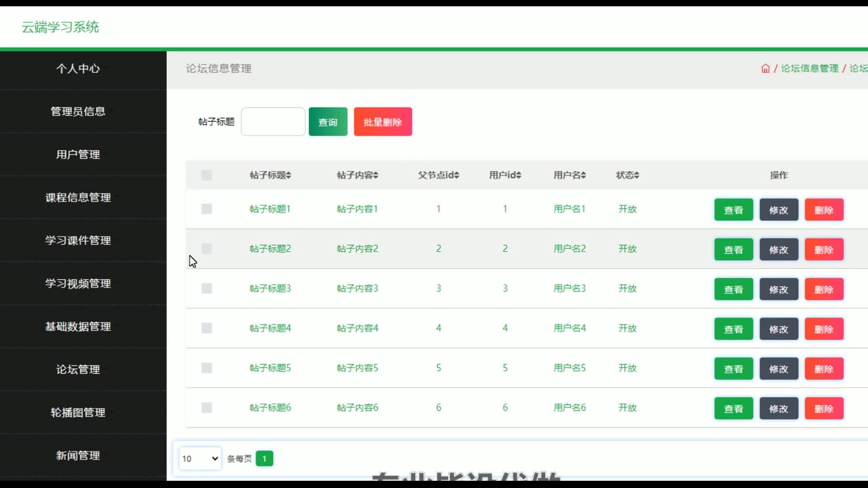Toggle the select-all header checkbox

(x=207, y=175)
